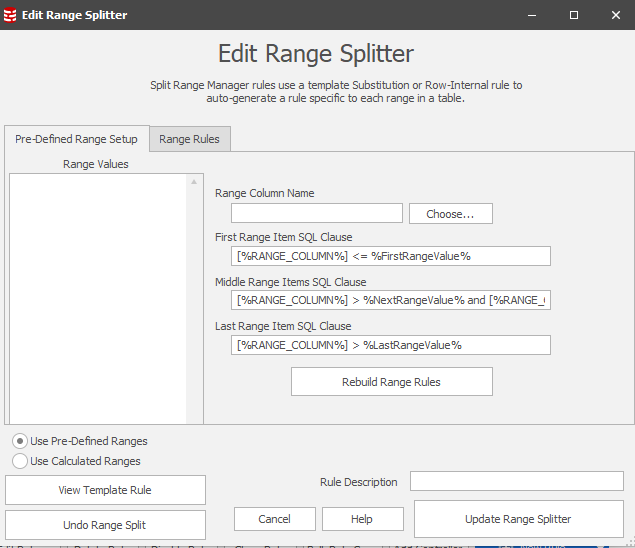
Task: Enable the Use Calculated Ranges option
Action: coord(20,461)
